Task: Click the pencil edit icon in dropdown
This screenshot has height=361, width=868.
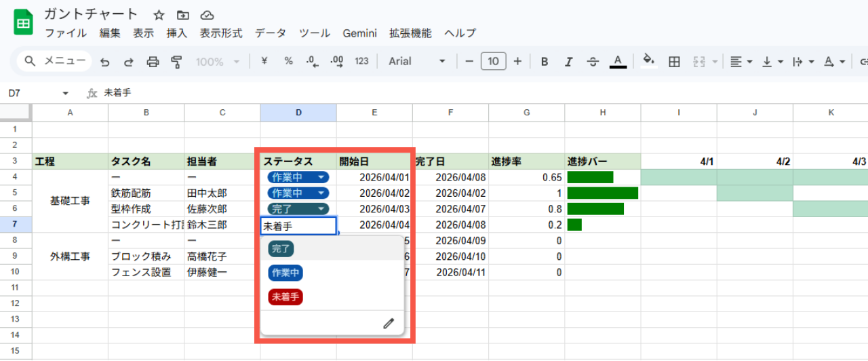Action: pyautogui.click(x=389, y=324)
